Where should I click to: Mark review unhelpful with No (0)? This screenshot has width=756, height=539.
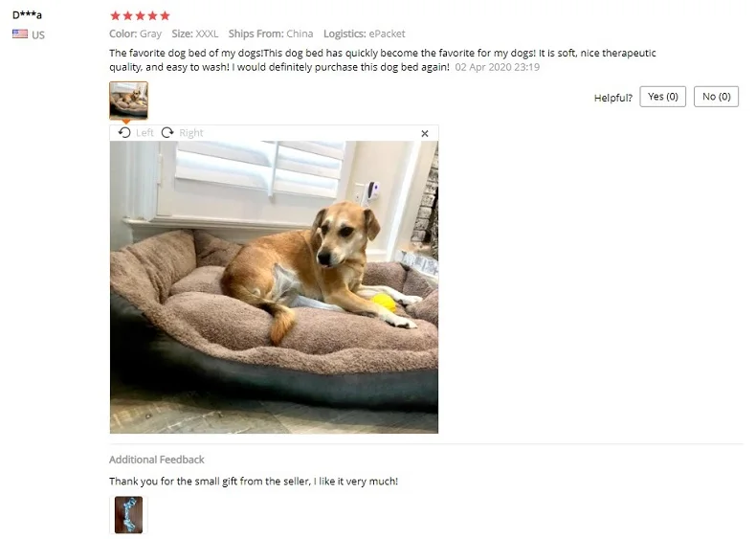click(716, 97)
